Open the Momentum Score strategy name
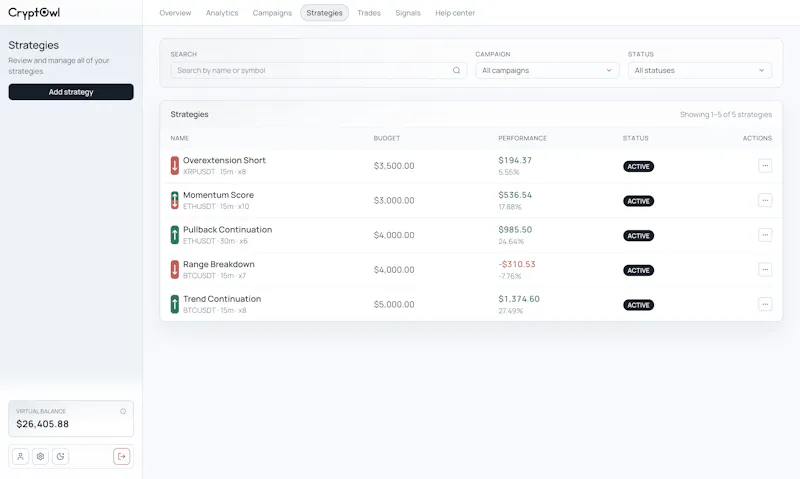The width and height of the screenshot is (800, 479). tap(218, 195)
